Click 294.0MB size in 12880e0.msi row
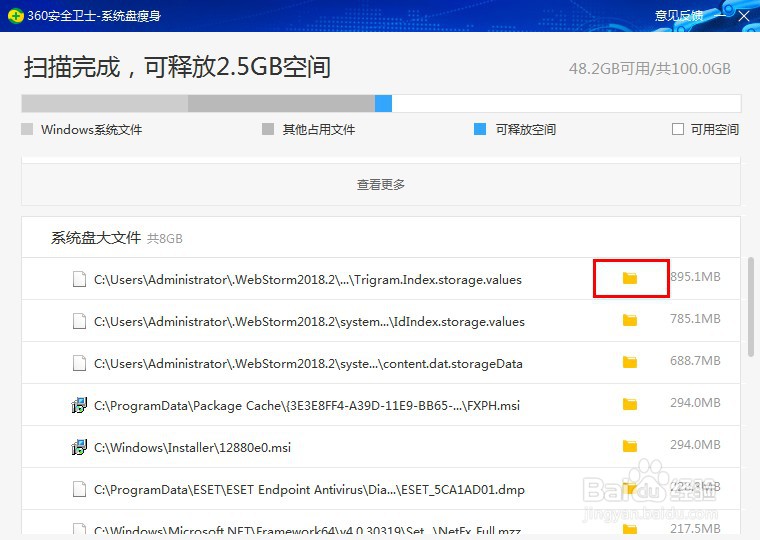Image resolution: width=760 pixels, height=540 pixels. pyautogui.click(x=695, y=445)
